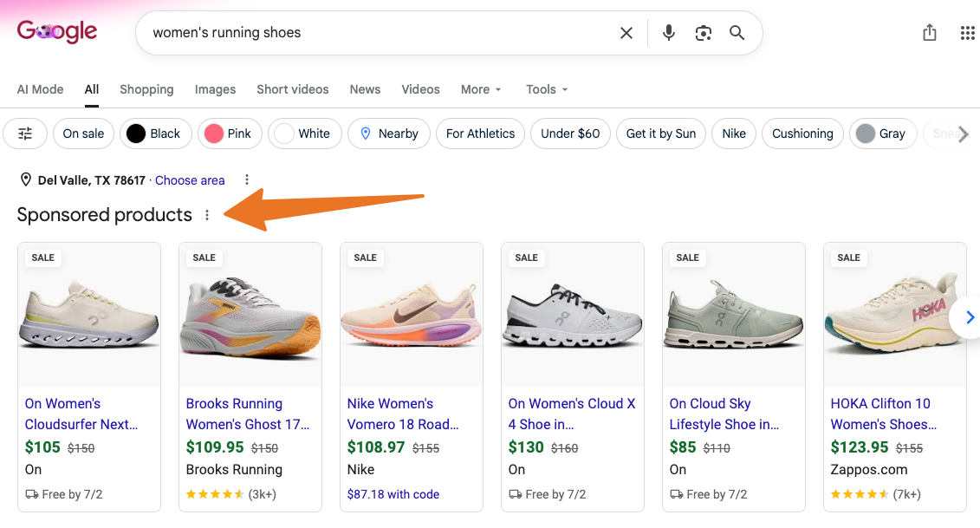Open On Cloud Sky Lifestyle Shoe link
Image resolution: width=980 pixels, height=528 pixels.
(724, 414)
